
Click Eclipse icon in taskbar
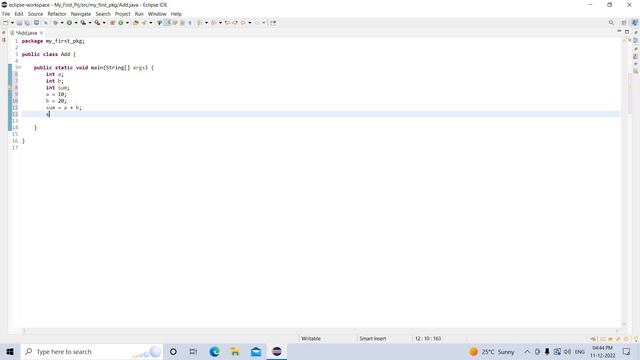click(277, 351)
